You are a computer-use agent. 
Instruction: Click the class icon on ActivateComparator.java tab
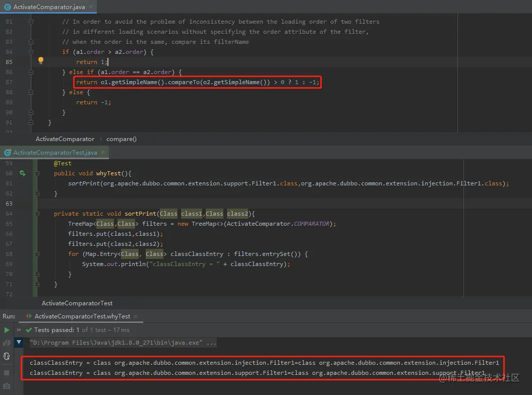coord(8,7)
